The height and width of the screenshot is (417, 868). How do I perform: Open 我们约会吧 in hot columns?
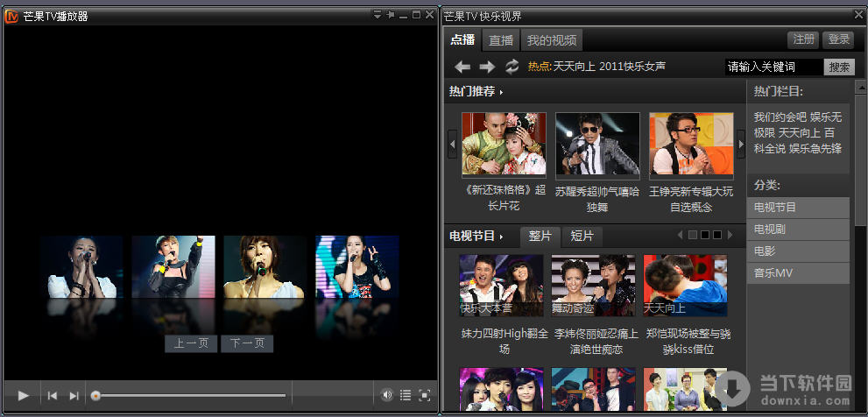click(x=780, y=117)
